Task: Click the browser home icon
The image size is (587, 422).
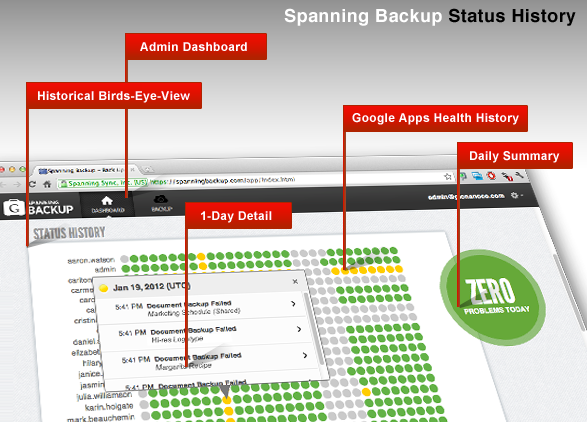Action: point(47,184)
